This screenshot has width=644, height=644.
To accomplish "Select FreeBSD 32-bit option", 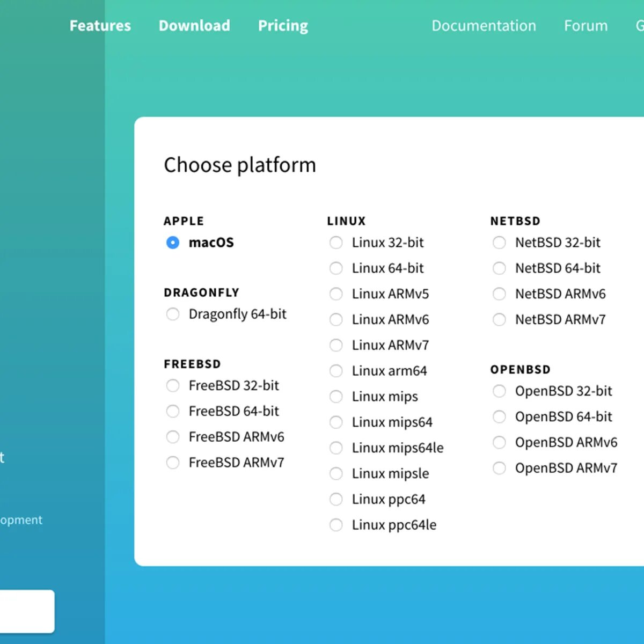I will (173, 385).
